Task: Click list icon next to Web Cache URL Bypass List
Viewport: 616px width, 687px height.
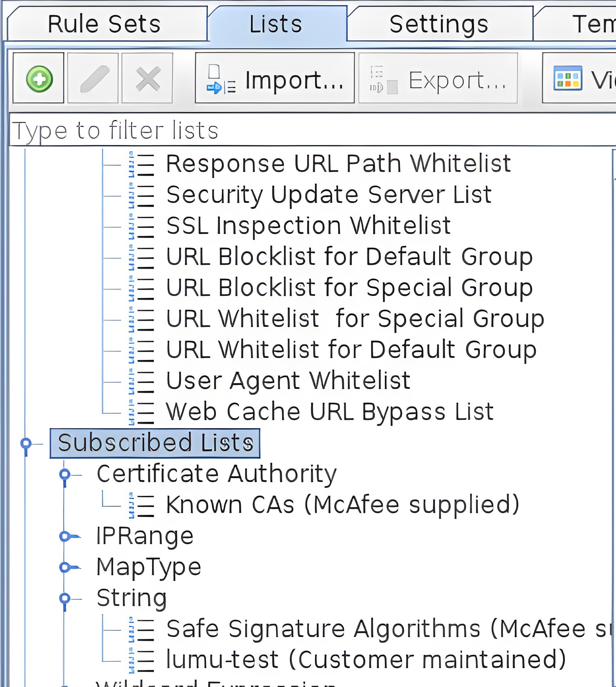Action: tap(142, 413)
